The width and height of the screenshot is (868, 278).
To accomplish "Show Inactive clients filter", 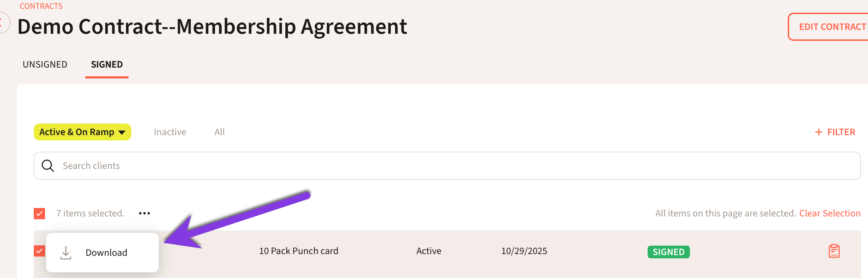I will coord(170,132).
